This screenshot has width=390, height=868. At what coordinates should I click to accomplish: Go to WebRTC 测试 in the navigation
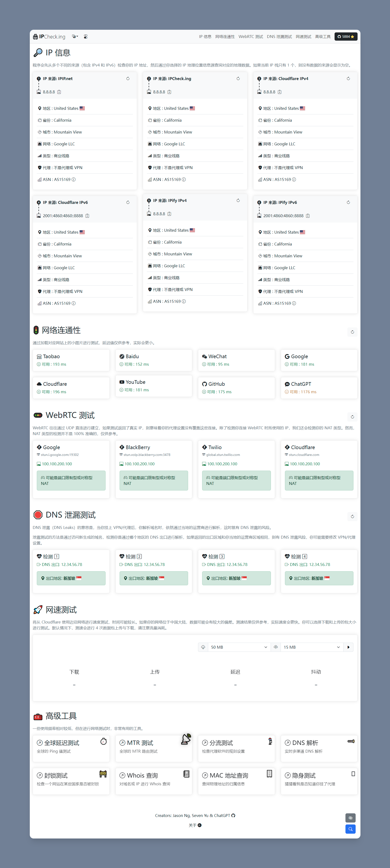[x=251, y=37]
